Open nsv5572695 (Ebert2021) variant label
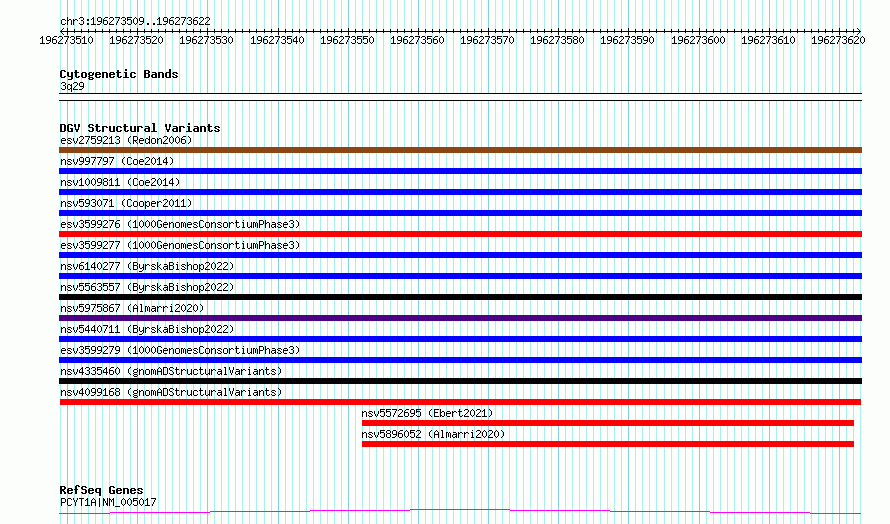 coord(427,413)
